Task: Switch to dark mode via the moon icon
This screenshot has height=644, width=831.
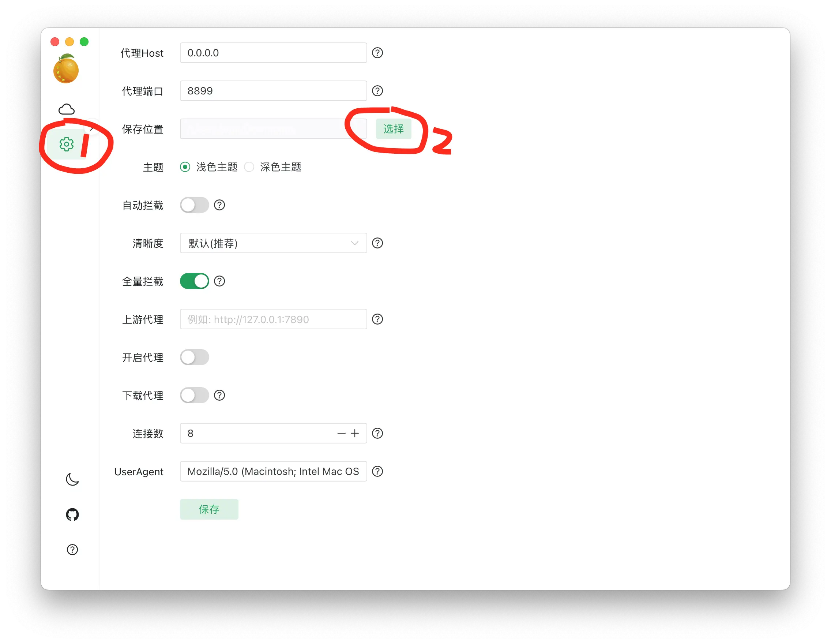Action: pyautogui.click(x=72, y=479)
